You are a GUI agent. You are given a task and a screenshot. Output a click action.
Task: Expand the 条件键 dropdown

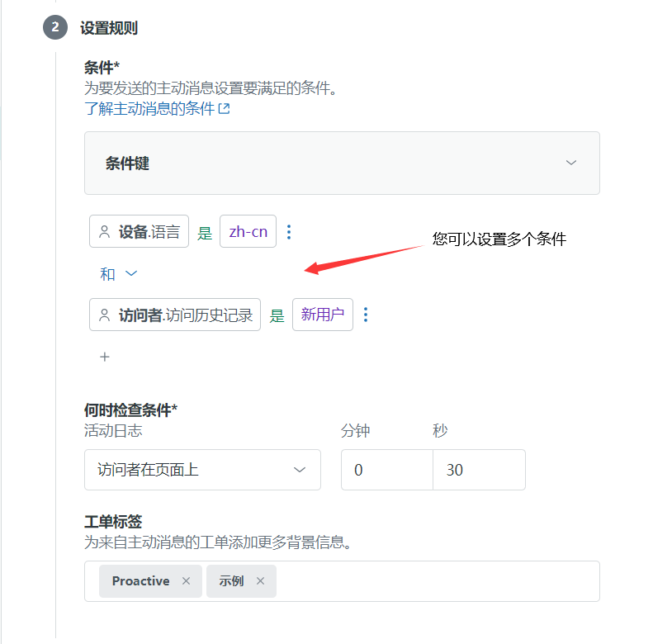(342, 163)
